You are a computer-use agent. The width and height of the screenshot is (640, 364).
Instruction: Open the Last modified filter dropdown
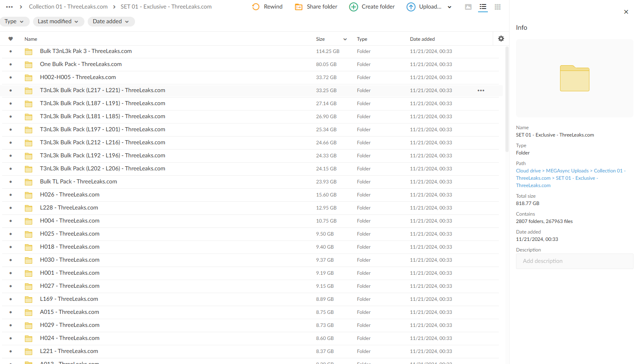[x=58, y=22]
